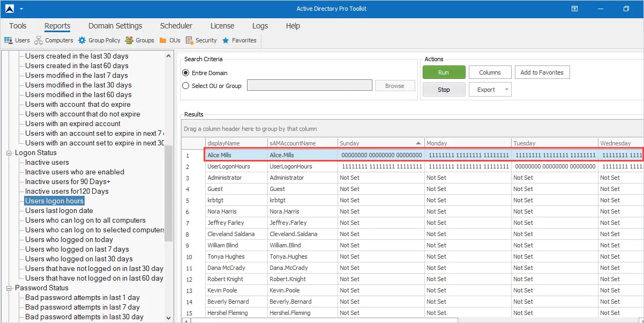
Task: Select the Jeffrey.Farley account name cell
Action: point(303,223)
